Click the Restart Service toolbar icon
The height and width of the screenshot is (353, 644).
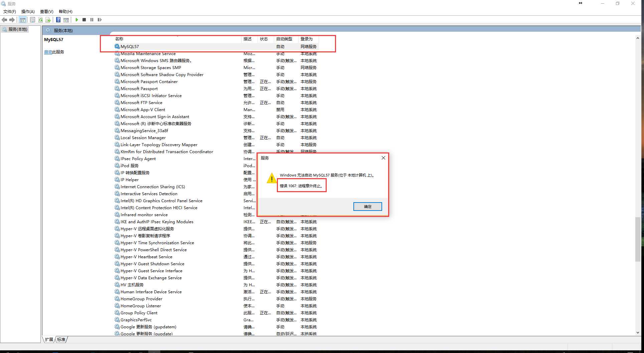click(100, 20)
